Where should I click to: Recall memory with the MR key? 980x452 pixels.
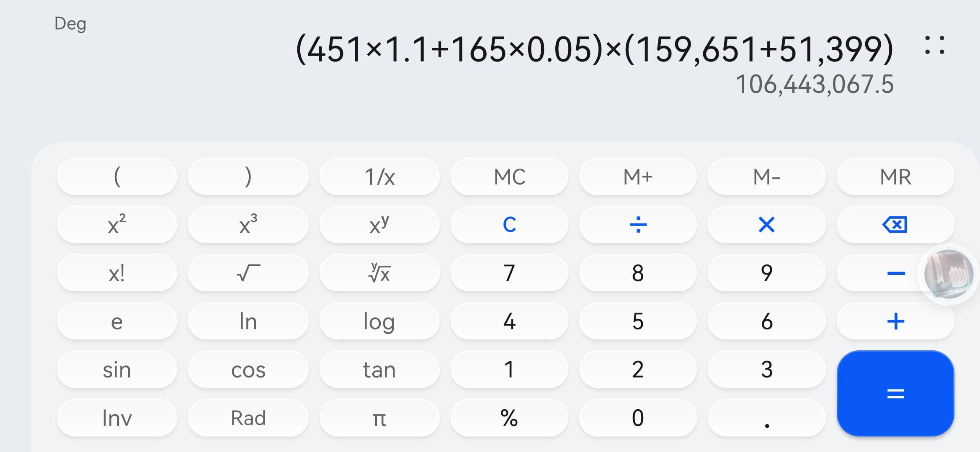click(x=895, y=177)
